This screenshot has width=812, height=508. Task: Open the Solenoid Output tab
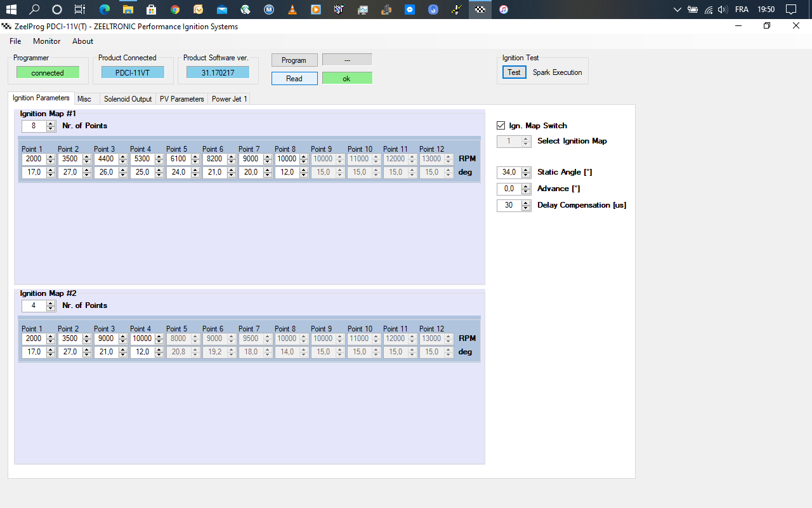[x=128, y=99]
